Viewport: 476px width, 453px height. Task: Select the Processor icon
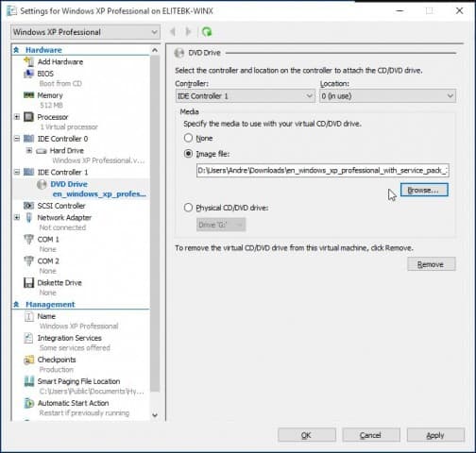[x=28, y=117]
